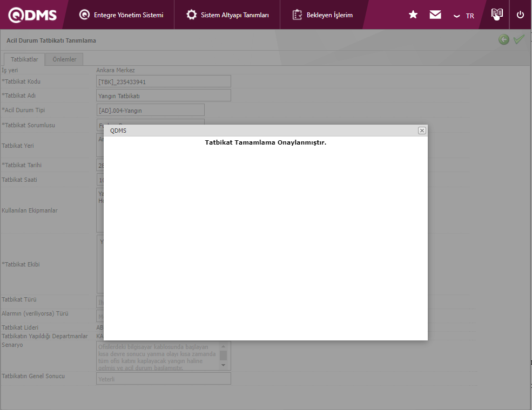Click the Tatbikat Lideri label
This screenshot has height=410, width=532.
(x=20, y=327)
